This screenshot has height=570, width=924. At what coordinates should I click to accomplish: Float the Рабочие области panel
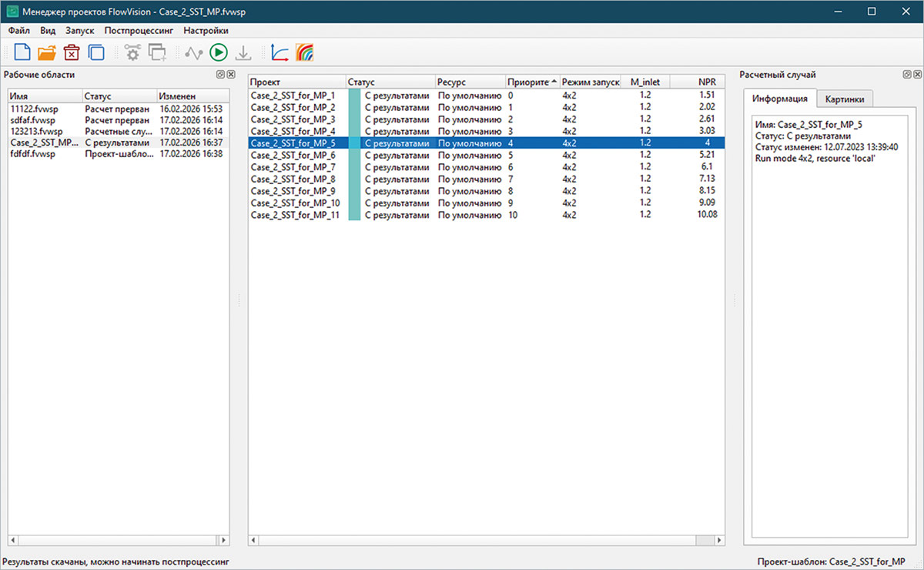coord(219,75)
